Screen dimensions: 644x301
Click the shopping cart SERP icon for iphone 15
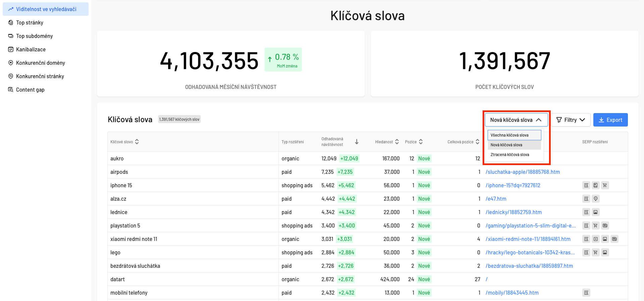605,185
